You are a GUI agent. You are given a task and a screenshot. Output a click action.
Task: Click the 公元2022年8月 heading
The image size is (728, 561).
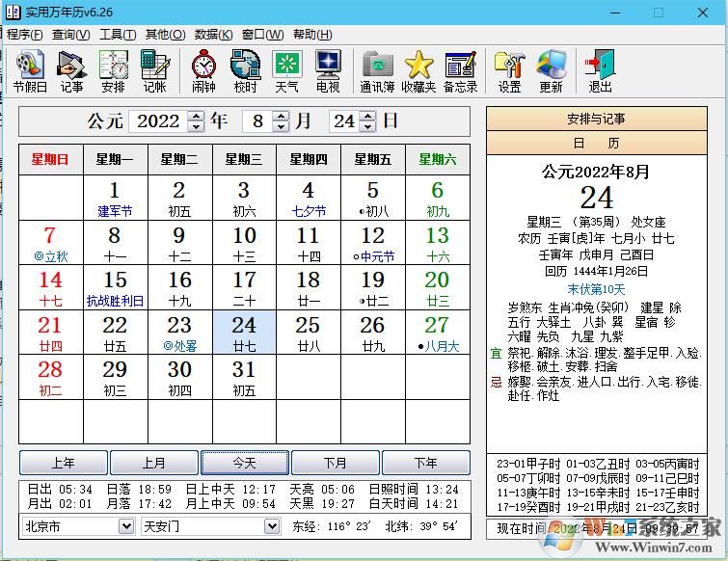(596, 172)
